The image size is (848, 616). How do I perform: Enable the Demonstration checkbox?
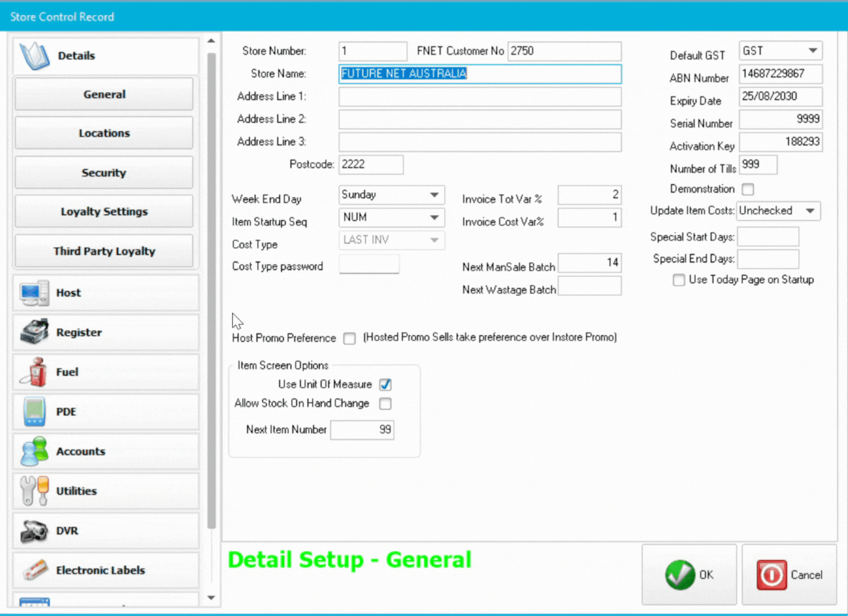coord(747,189)
